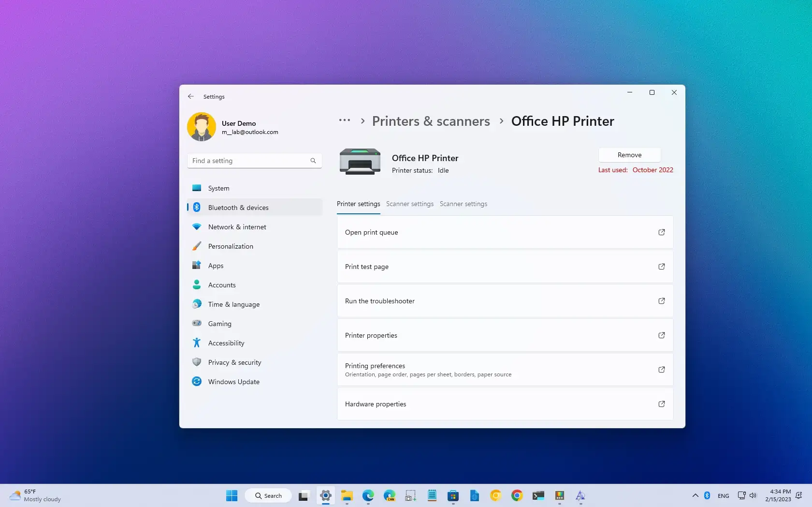Click the Open print queue external-link icon
The image size is (812, 507).
(661, 232)
